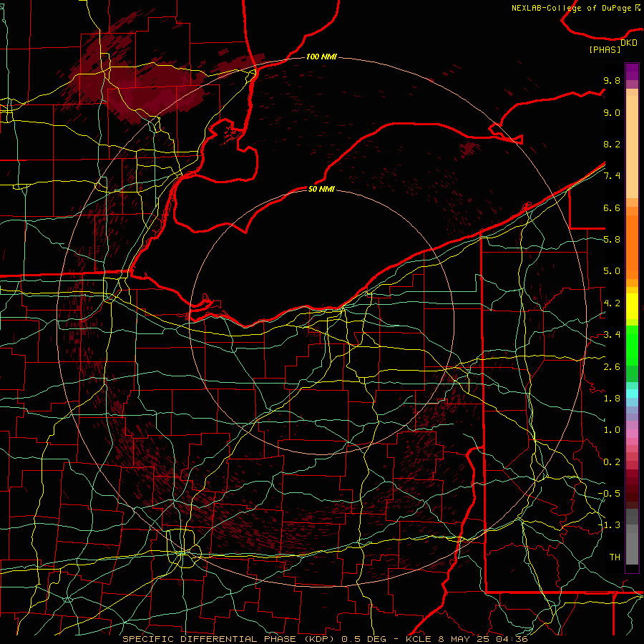The image size is (644, 644).
Task: Click the -1.3 value on the color scale
Action: 609,525
